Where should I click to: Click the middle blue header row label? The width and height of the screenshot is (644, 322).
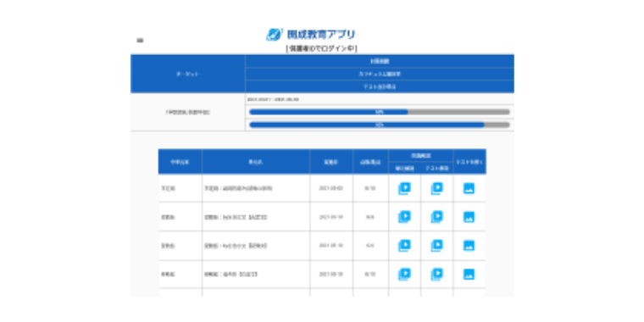pos(380,74)
